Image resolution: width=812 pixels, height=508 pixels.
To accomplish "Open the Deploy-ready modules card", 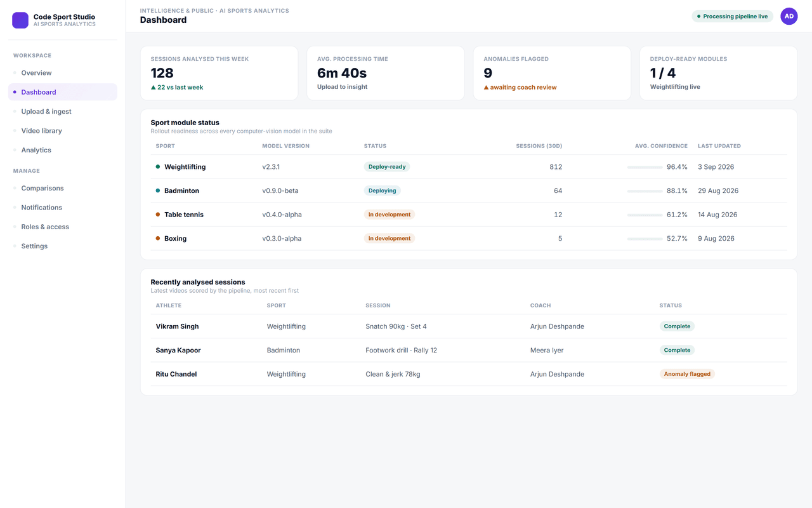I will pyautogui.click(x=719, y=73).
